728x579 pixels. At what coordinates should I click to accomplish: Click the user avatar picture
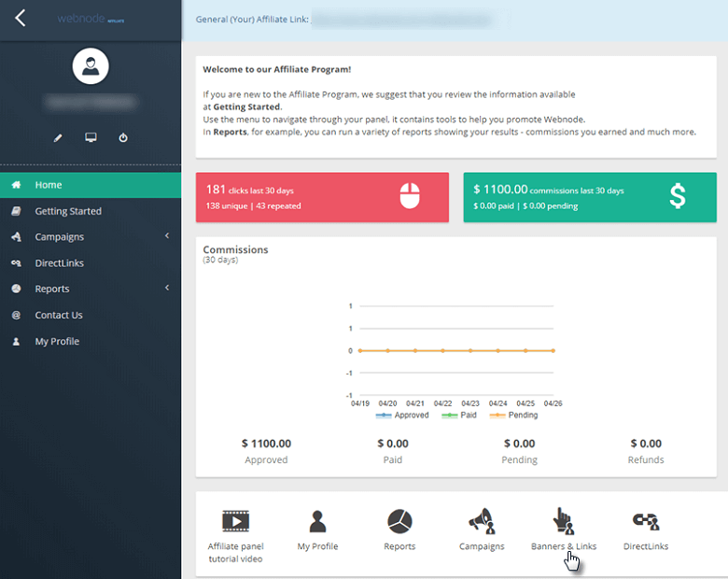(91, 66)
